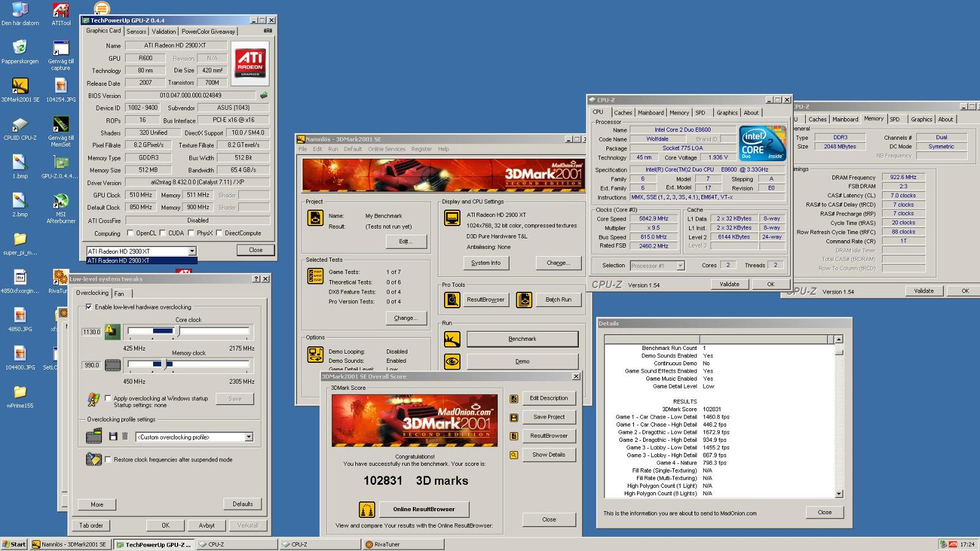Toggle Enable low-level hardware overclocking checkbox
Viewport: 980px width, 551px height.
point(89,307)
